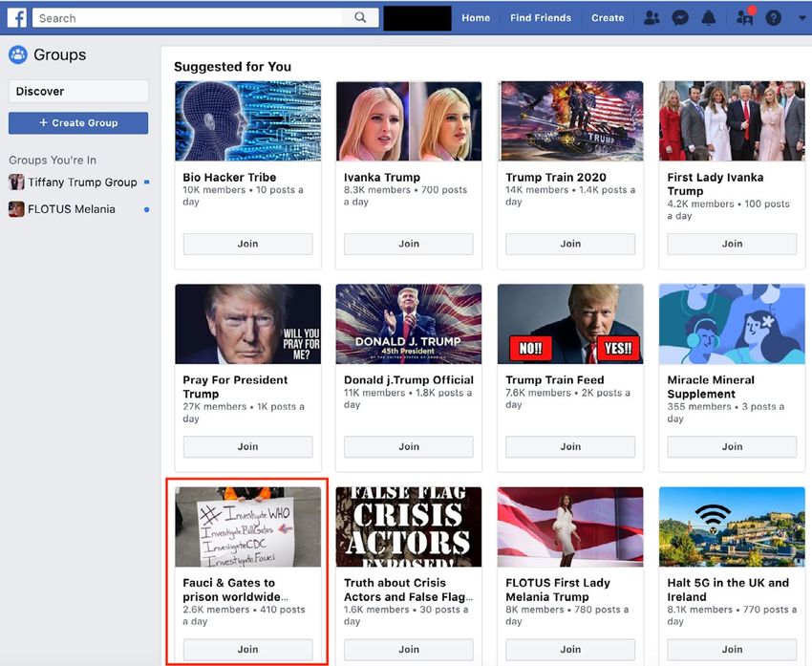Open the Notifications bell icon
The image size is (812, 666).
click(x=709, y=18)
